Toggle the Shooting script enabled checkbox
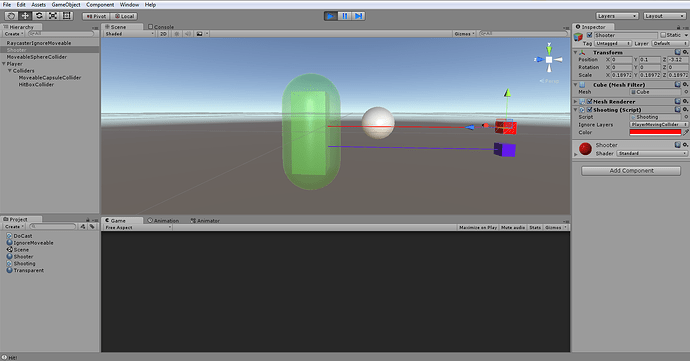690x361 pixels. tap(590, 110)
